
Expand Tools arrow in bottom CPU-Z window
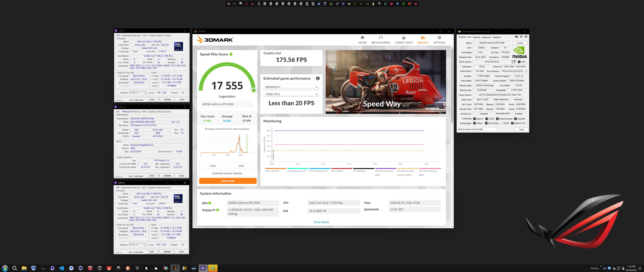point(158,252)
